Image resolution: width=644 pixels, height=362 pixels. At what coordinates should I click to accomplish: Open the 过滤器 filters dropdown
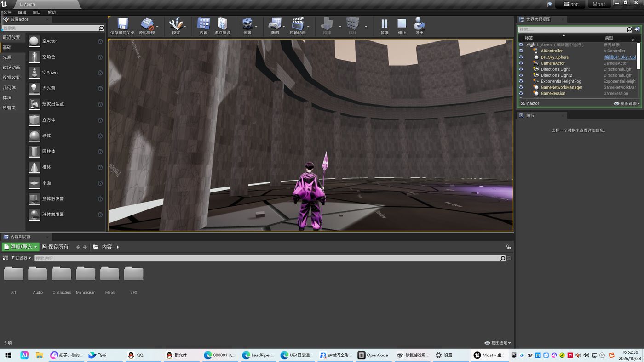point(21,258)
